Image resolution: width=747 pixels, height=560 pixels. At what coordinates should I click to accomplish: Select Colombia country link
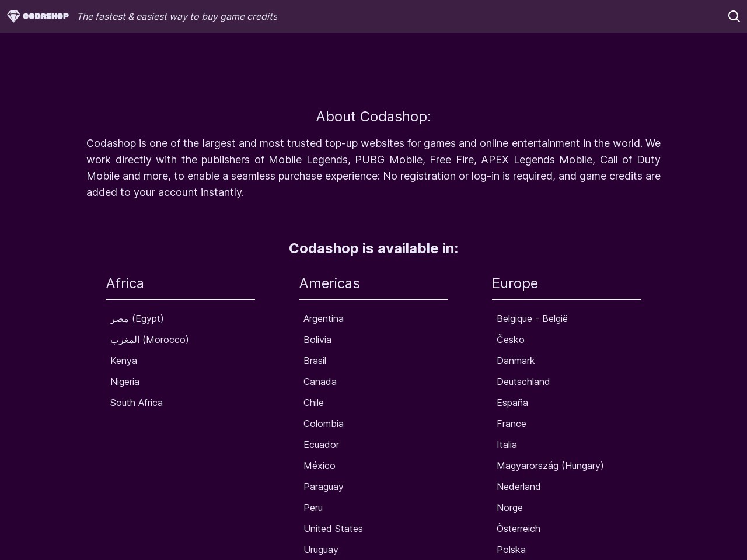[x=323, y=423]
